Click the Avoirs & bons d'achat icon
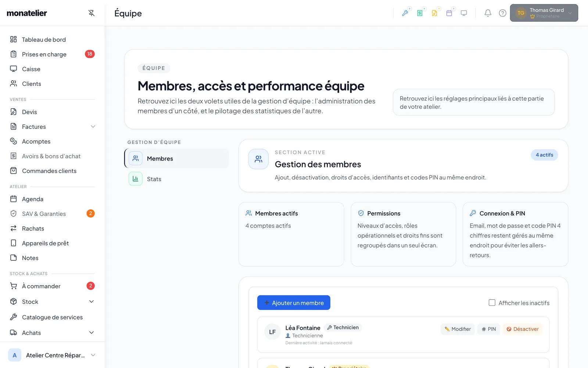The image size is (588, 368). point(14,156)
